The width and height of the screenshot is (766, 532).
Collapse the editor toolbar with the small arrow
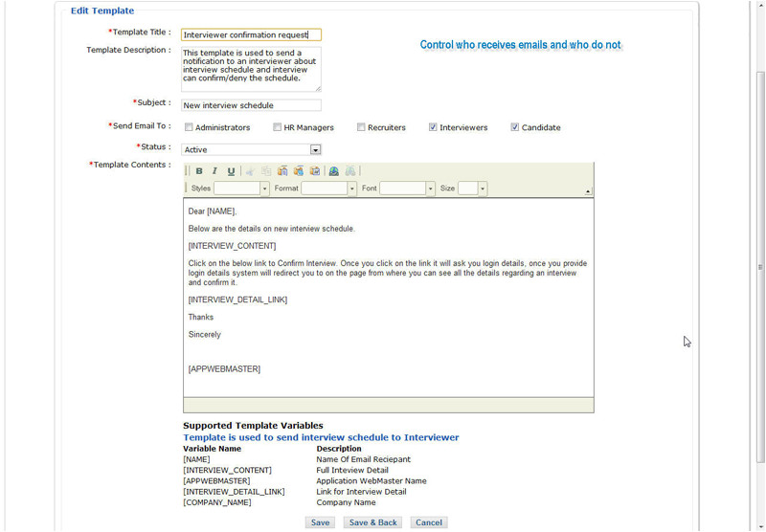click(588, 191)
